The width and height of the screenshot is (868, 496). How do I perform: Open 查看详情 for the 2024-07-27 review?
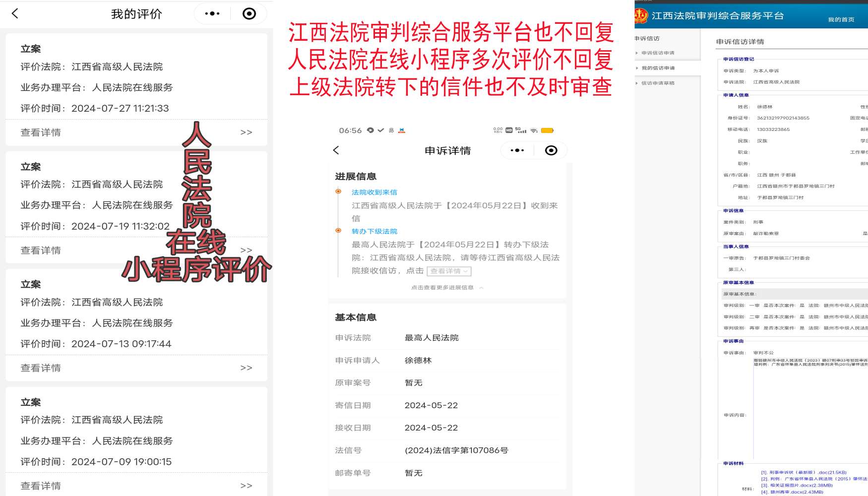click(136, 132)
